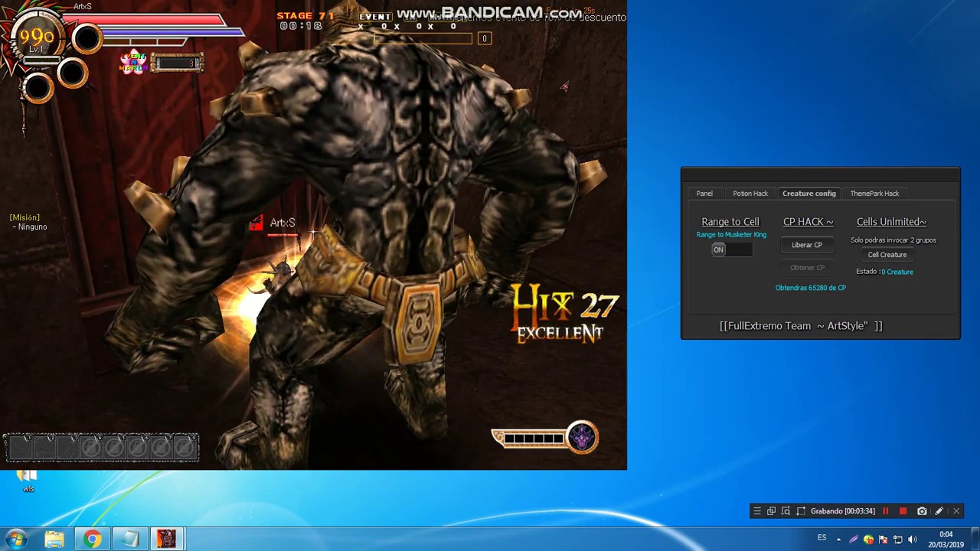Show hidden system tray icons
Screen dimensions: 980x551
(839, 540)
